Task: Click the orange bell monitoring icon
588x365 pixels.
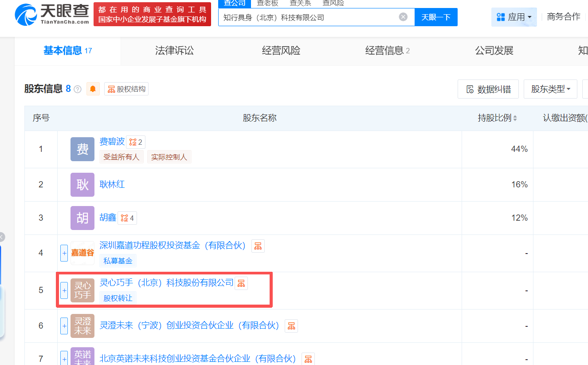Action: 93,89
